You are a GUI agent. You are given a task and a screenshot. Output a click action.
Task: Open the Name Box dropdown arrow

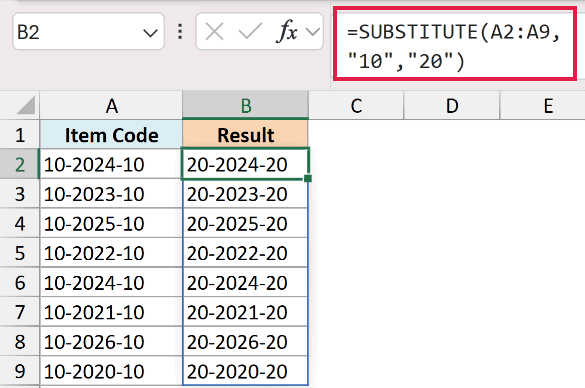click(150, 33)
